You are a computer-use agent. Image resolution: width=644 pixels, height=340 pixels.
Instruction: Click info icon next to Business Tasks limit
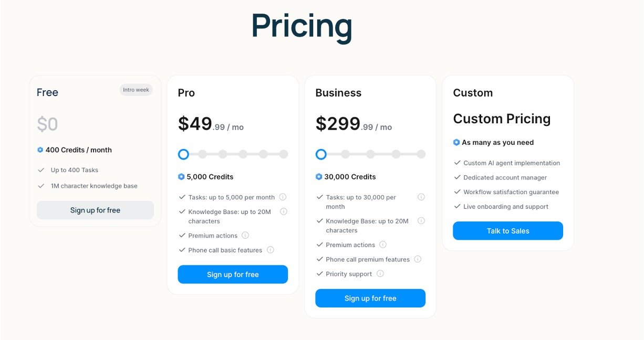point(421,197)
